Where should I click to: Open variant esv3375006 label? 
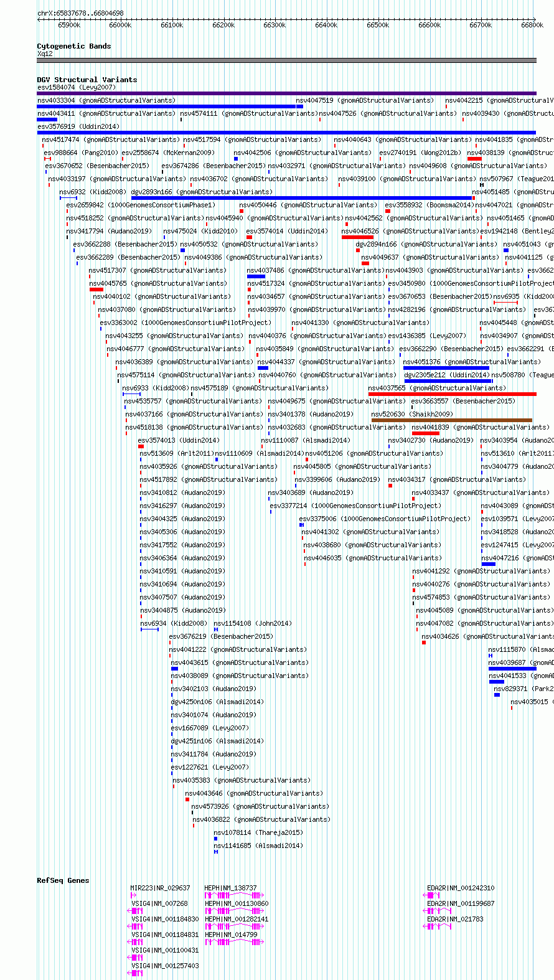coord(385,519)
